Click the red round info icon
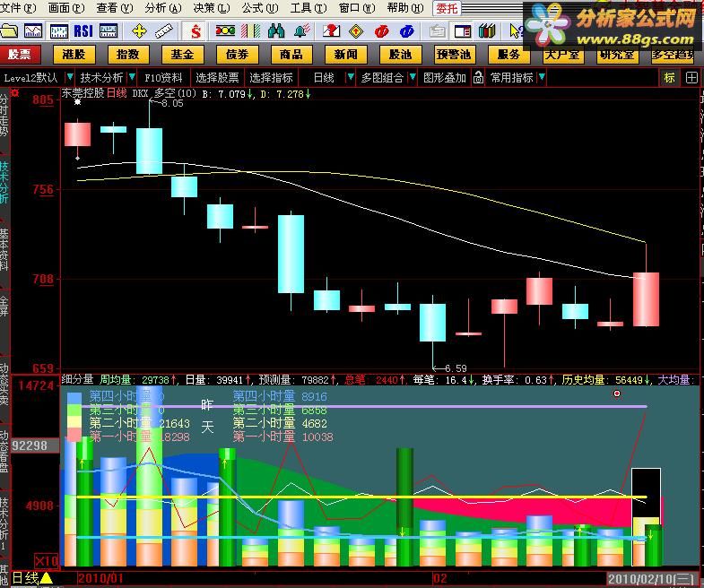 pyautogui.click(x=382, y=31)
